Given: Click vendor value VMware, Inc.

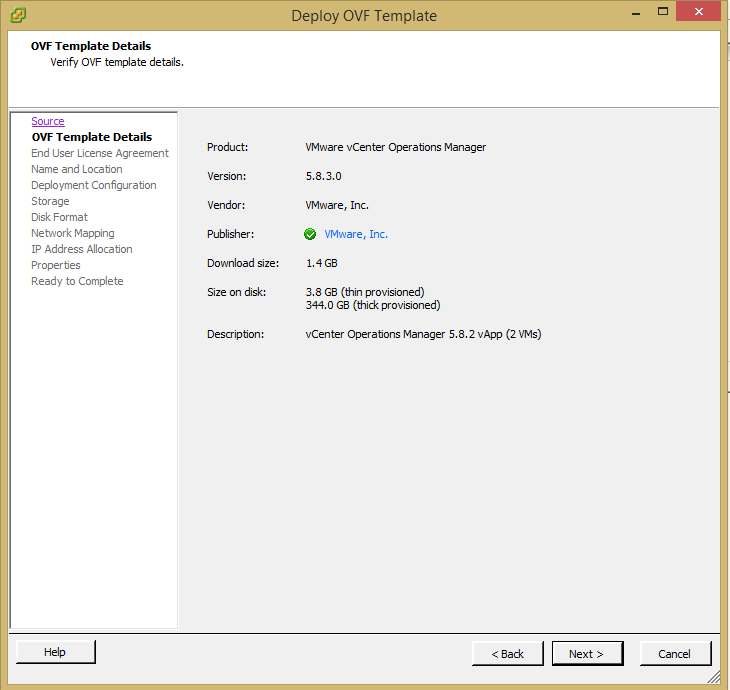Looking at the screenshot, I should [337, 205].
